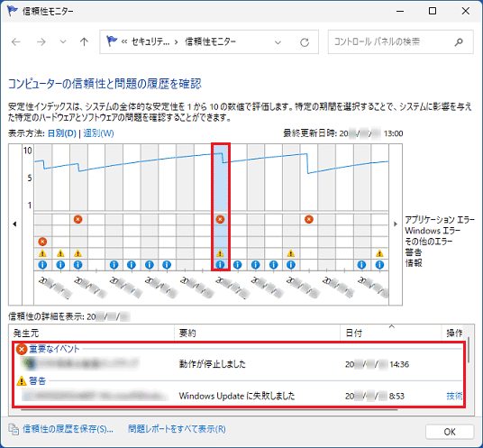Select the 信頼性モニター breadcrumb segment

coord(210,41)
